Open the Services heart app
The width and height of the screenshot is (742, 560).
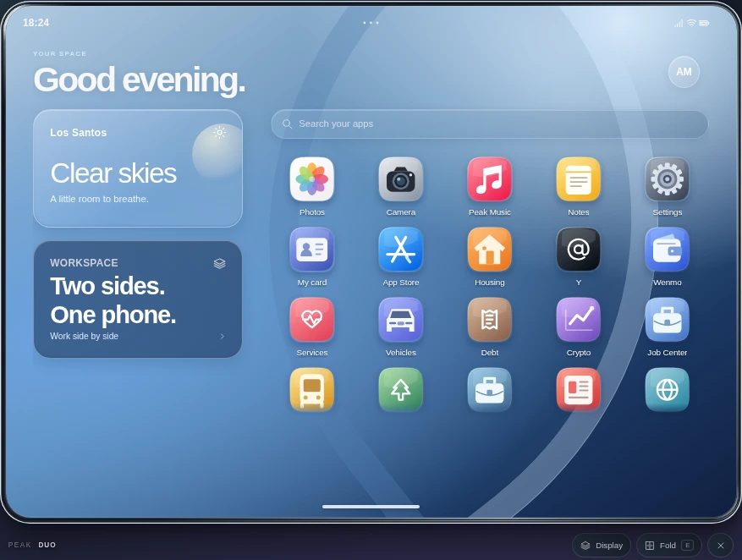pos(312,320)
